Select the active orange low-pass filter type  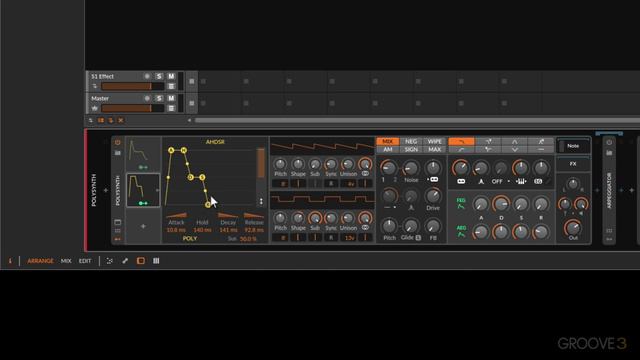(x=461, y=141)
